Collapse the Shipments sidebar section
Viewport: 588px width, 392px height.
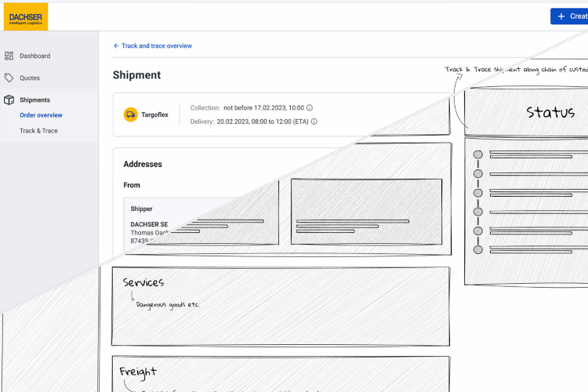coord(34,100)
